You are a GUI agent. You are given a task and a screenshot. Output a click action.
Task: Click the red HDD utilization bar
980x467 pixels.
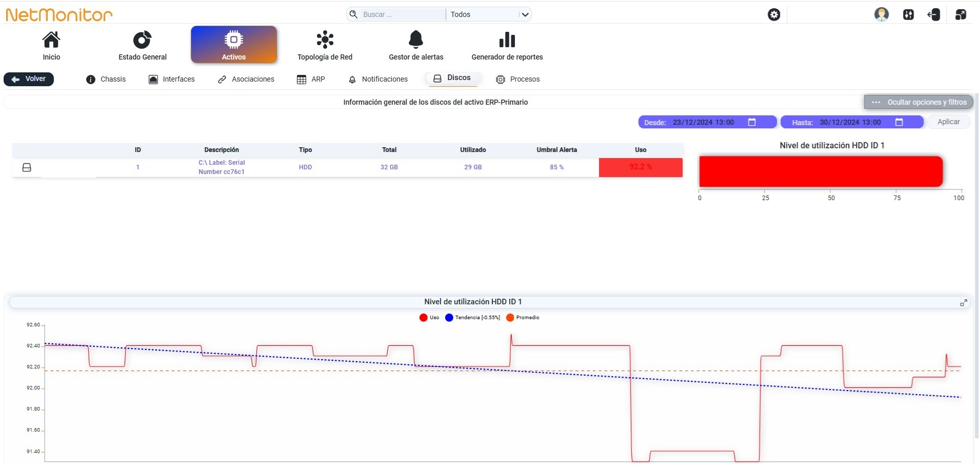[x=821, y=171]
